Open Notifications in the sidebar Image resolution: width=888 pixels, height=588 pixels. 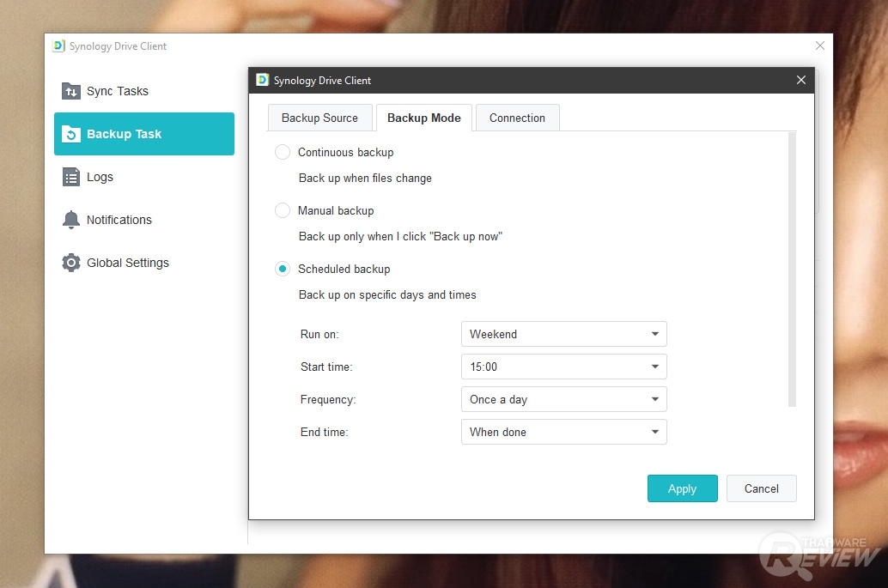click(143, 220)
